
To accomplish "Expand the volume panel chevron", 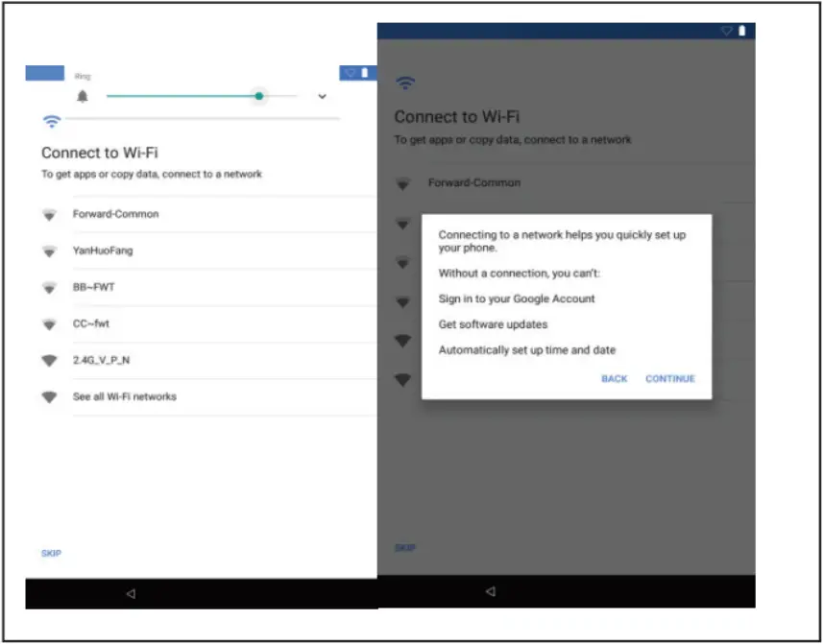I will (x=322, y=96).
